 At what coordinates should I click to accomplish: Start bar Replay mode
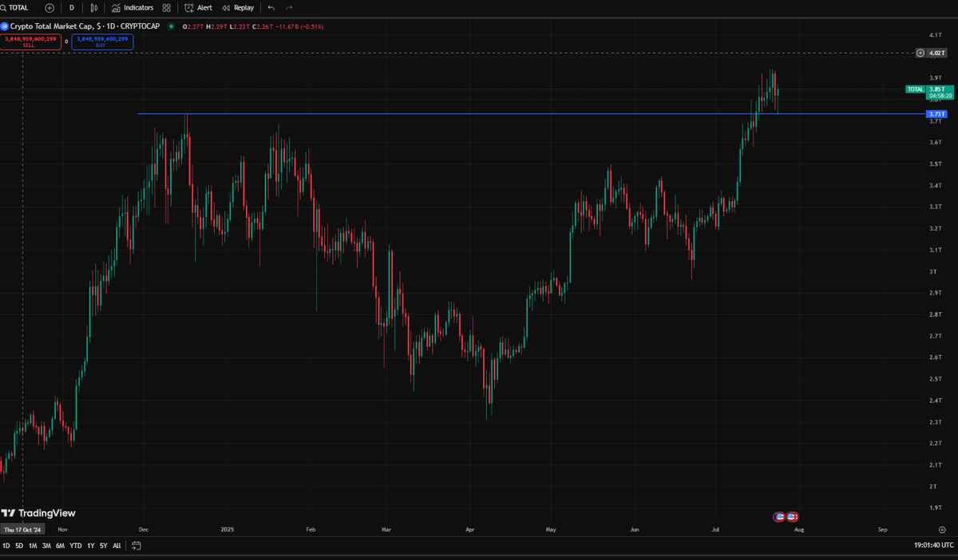[238, 7]
